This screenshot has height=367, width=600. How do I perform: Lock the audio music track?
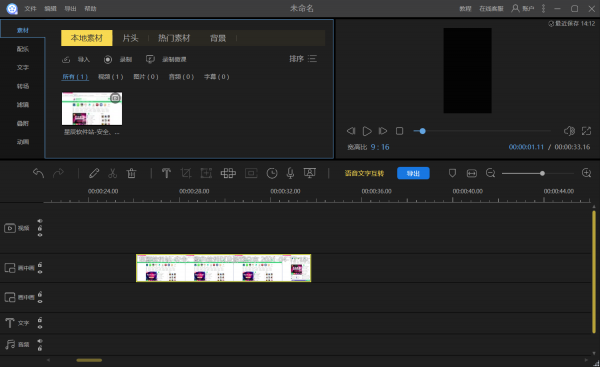coord(40,348)
